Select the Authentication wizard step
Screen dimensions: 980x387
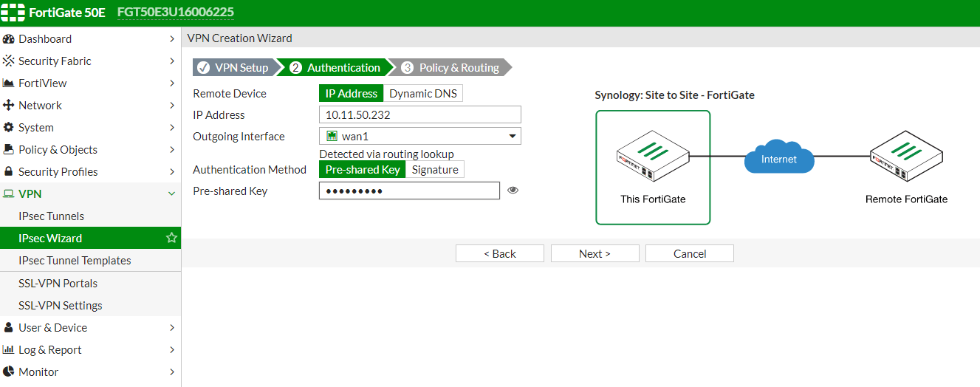[x=336, y=67]
